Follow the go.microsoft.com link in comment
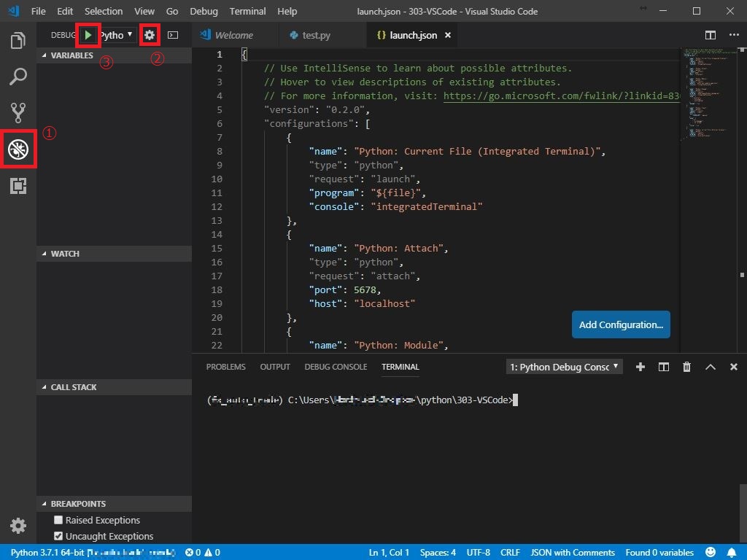The width and height of the screenshot is (747, 560). (x=561, y=96)
